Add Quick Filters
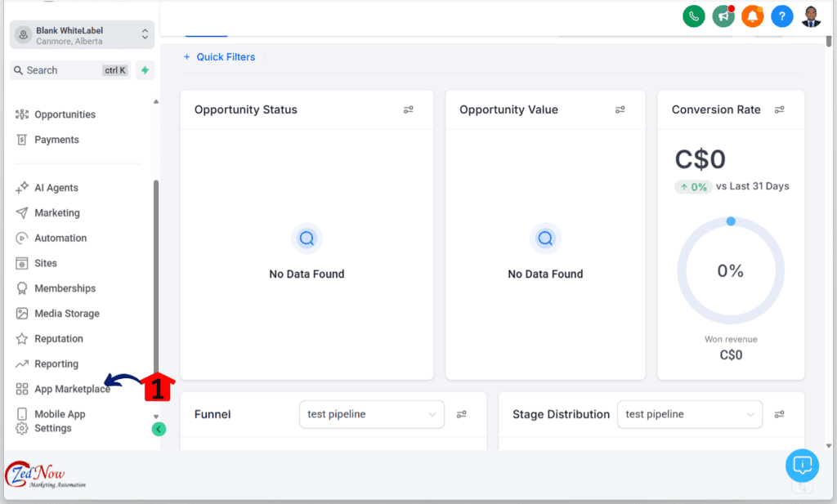Viewport: 837px width, 504px height. [219, 57]
